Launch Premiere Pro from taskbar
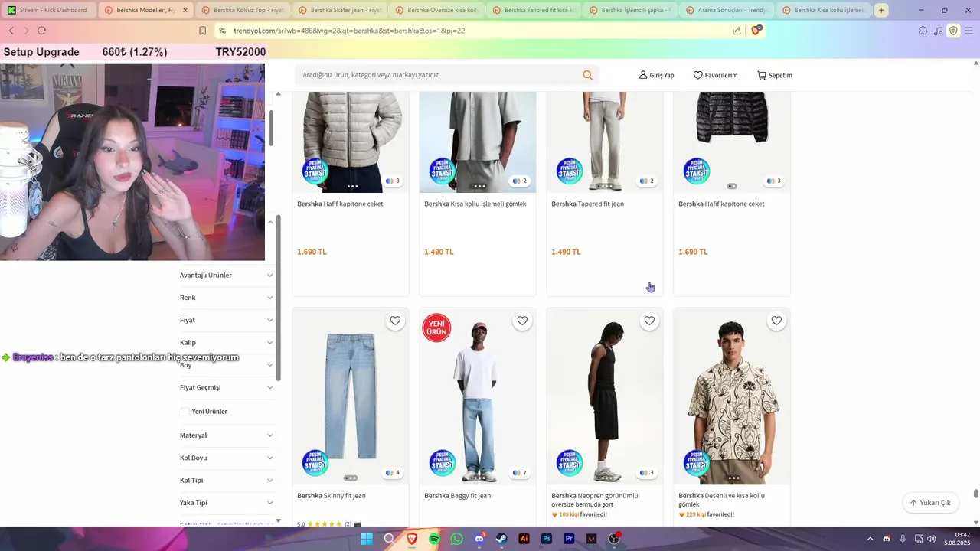 (569, 539)
